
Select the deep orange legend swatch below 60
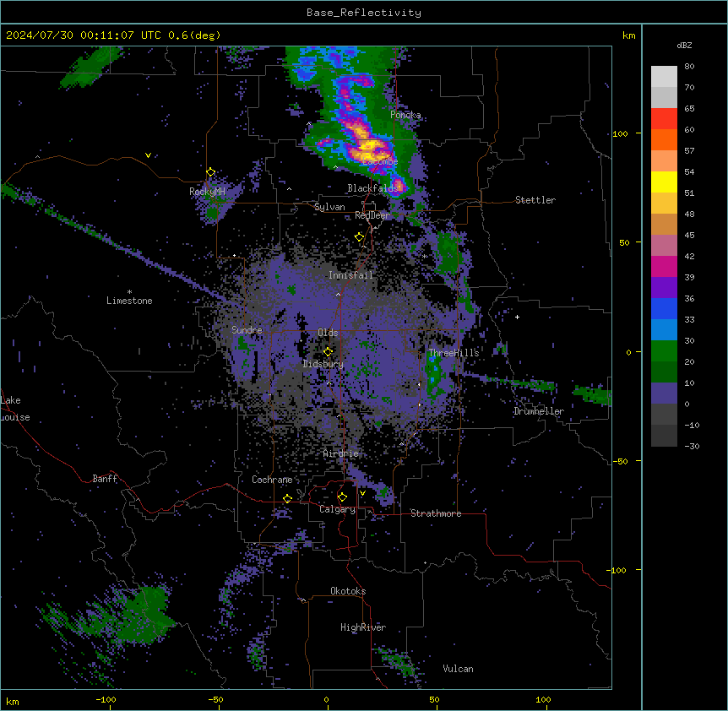click(x=664, y=139)
